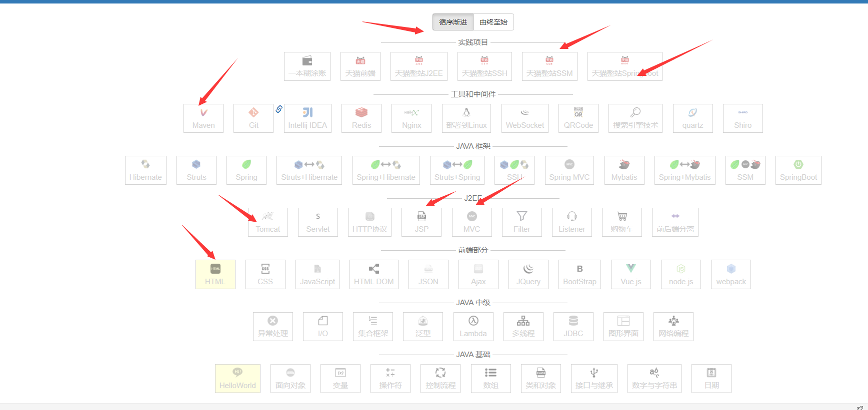Open the Lambda tutorial card

(473, 327)
